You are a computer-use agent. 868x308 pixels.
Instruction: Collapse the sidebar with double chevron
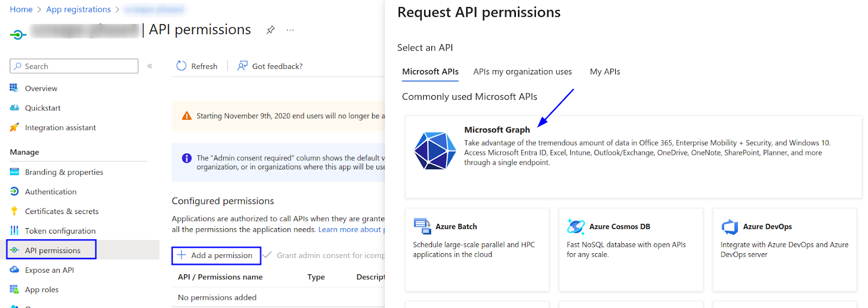[150, 66]
